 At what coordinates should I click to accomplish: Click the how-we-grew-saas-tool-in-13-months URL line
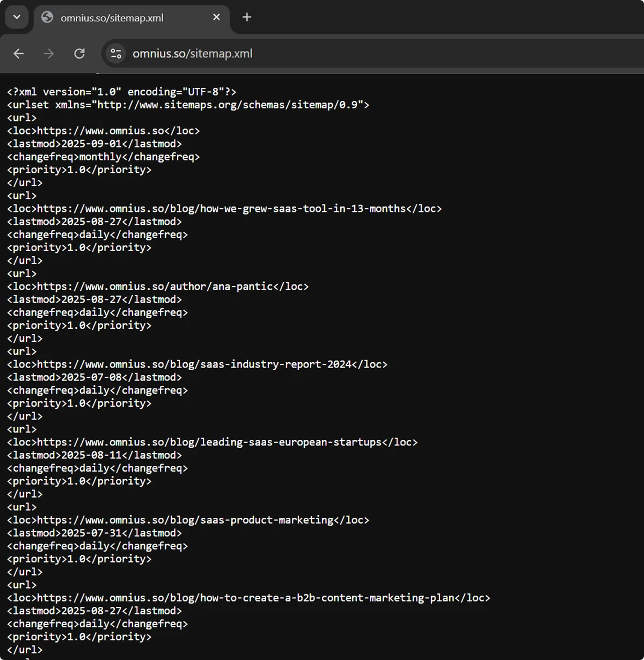(224, 209)
